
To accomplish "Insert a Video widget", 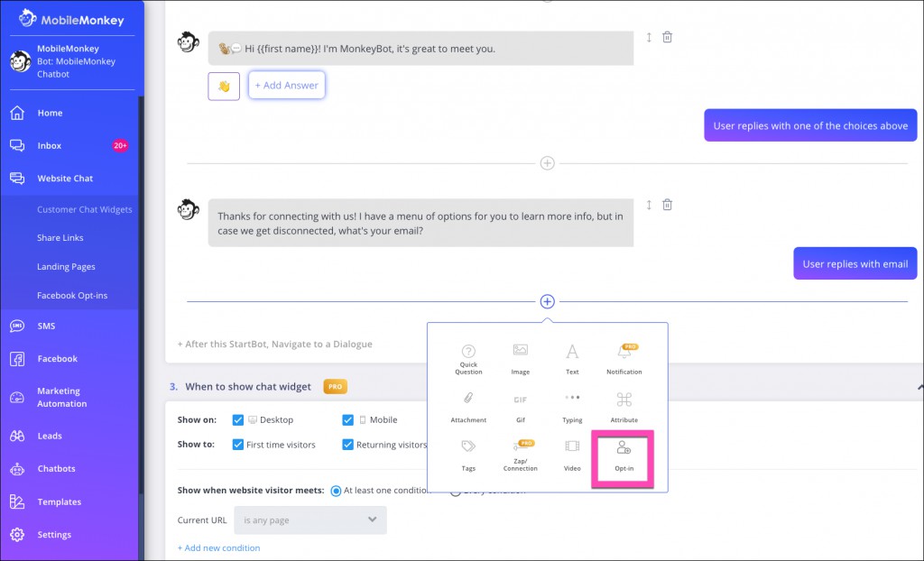I will tap(572, 455).
